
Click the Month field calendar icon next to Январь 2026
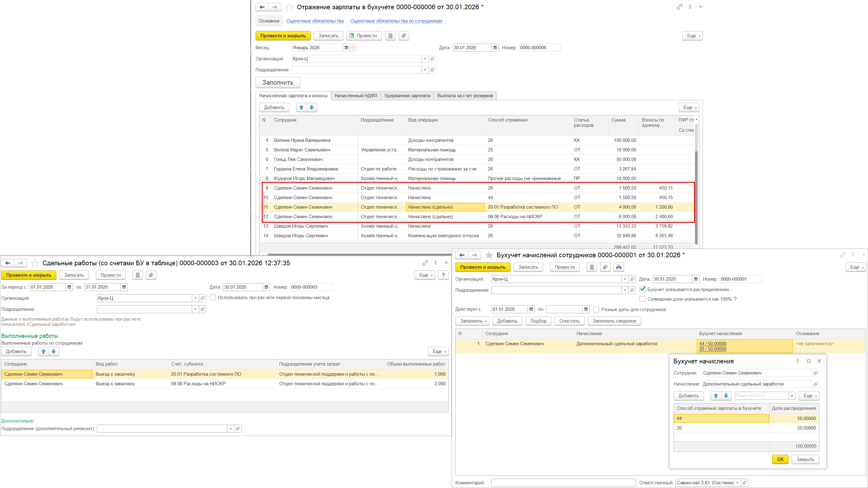[x=346, y=48]
